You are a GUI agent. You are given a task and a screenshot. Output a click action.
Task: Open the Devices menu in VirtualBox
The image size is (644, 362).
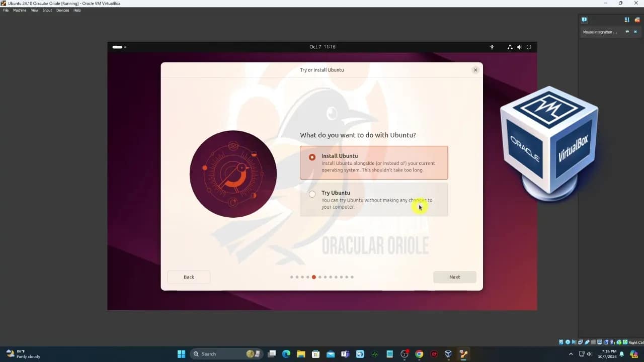62,10
